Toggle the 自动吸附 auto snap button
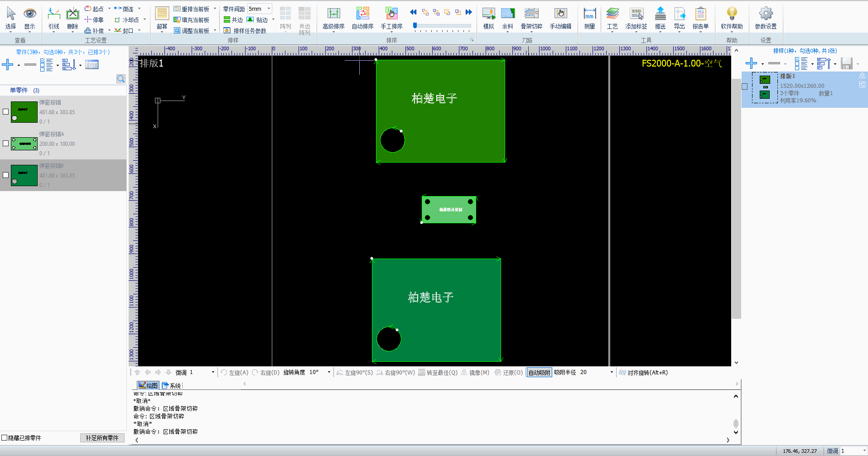The height and width of the screenshot is (456, 868). 539,373
